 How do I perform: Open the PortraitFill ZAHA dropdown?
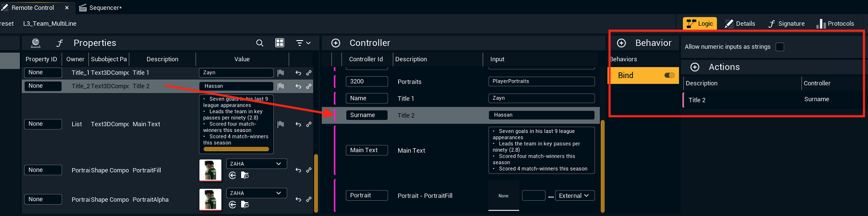coord(256,164)
